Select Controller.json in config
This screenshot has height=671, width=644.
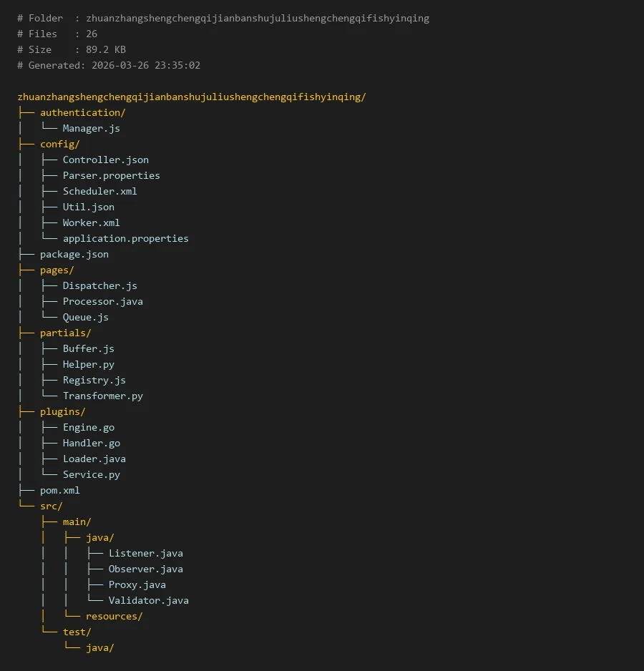tap(105, 160)
